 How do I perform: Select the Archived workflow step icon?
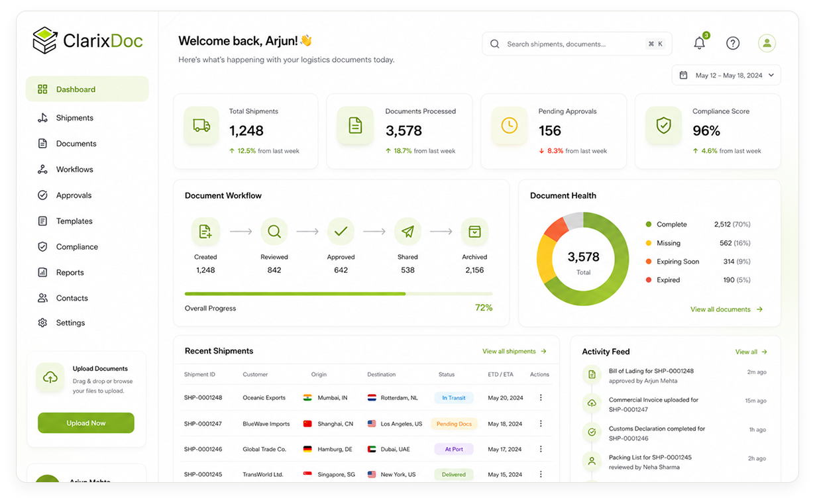[x=474, y=232]
